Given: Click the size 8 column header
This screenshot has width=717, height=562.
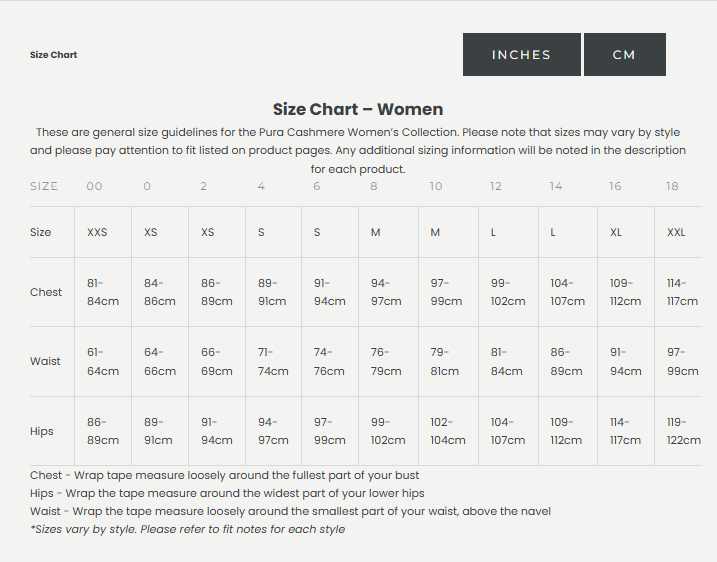Looking at the screenshot, I should 374,187.
